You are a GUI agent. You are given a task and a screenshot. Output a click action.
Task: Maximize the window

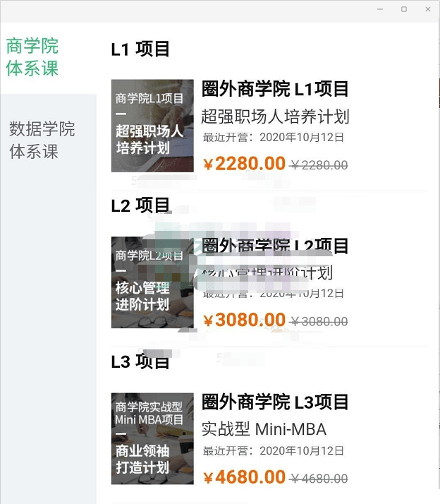point(404,9)
